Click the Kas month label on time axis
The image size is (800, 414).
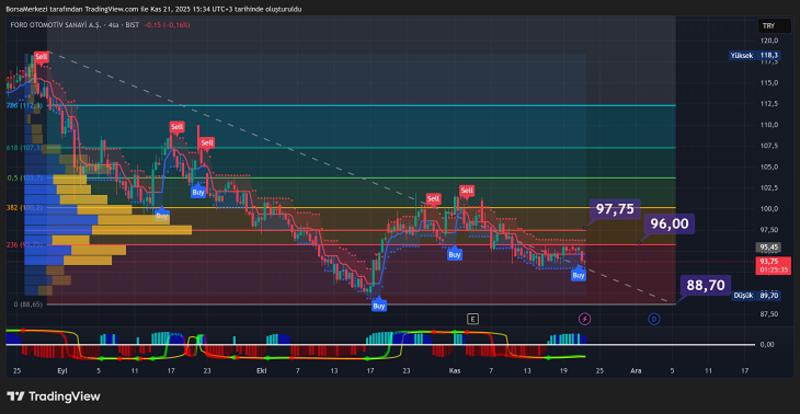[x=454, y=369]
